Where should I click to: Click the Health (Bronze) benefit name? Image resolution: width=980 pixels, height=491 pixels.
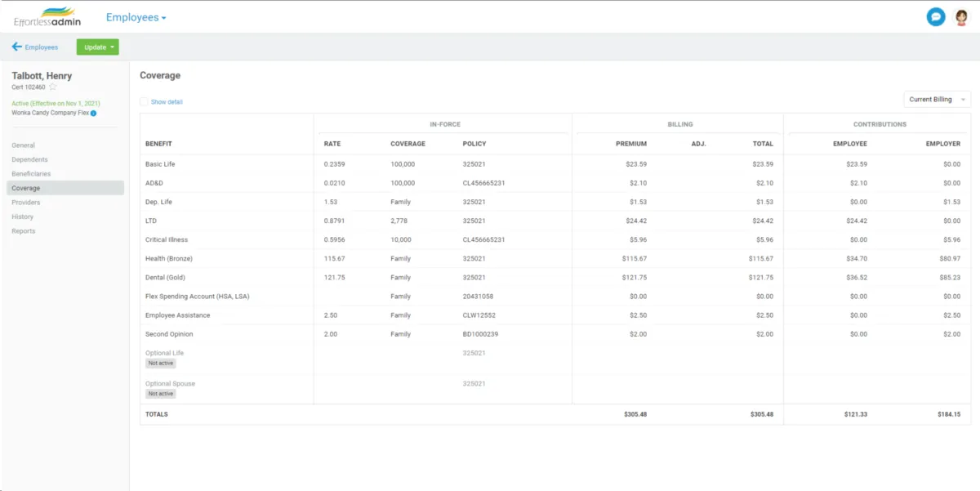(169, 258)
